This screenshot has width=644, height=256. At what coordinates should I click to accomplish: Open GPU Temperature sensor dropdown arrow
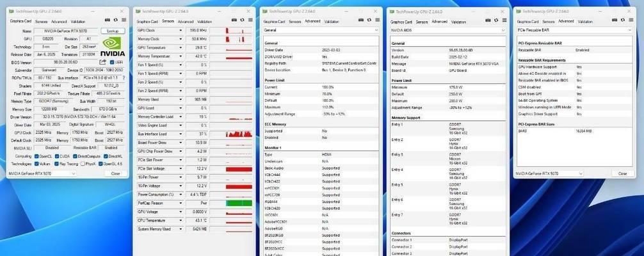181,47
